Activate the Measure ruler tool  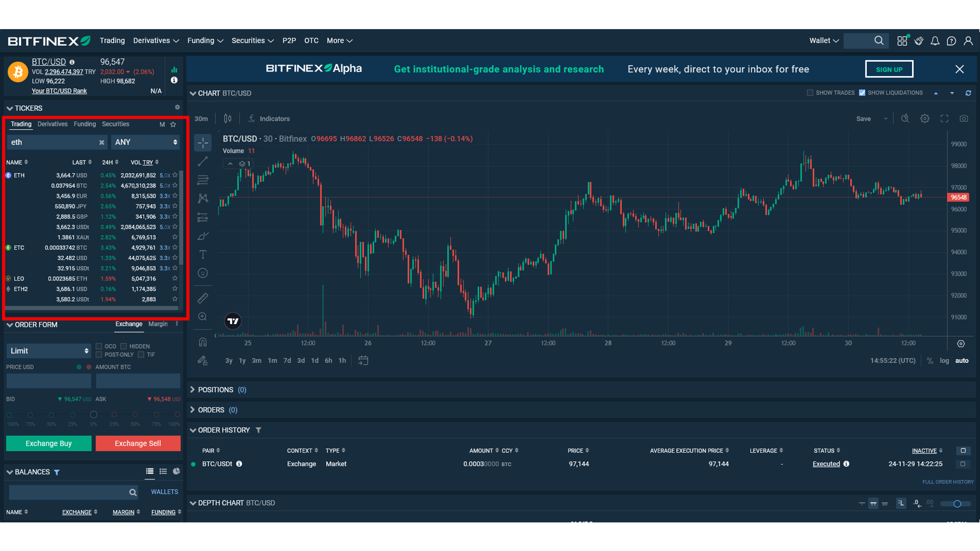pos(203,297)
